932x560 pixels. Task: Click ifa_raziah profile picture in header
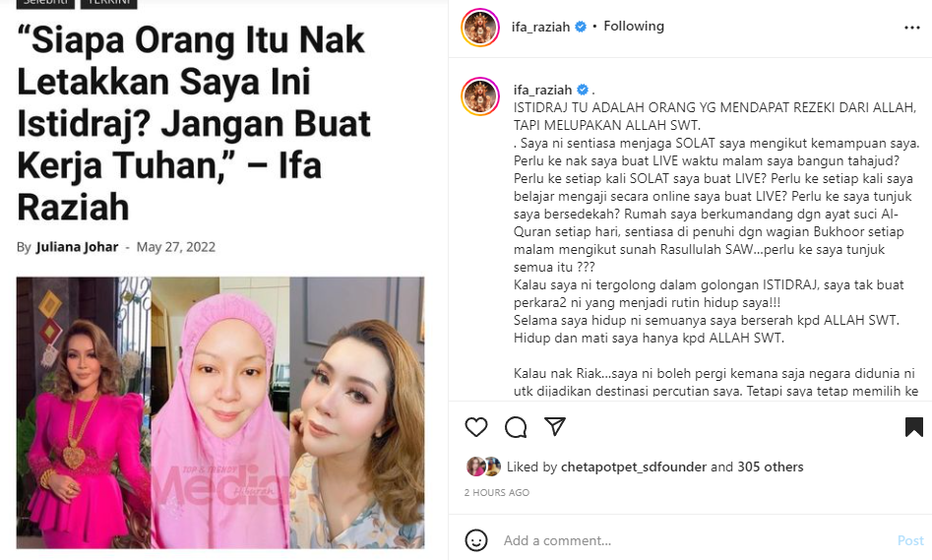pyautogui.click(x=480, y=28)
